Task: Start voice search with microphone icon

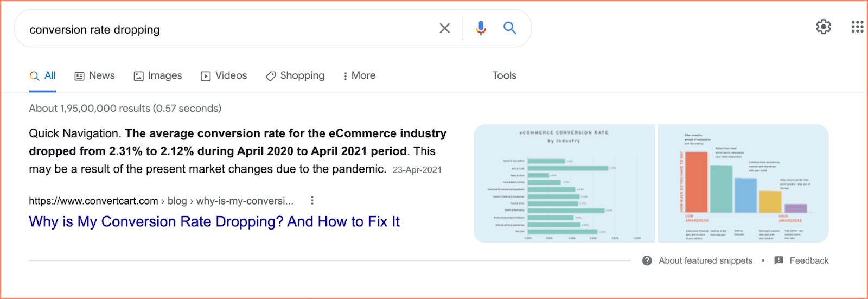Action: click(481, 28)
